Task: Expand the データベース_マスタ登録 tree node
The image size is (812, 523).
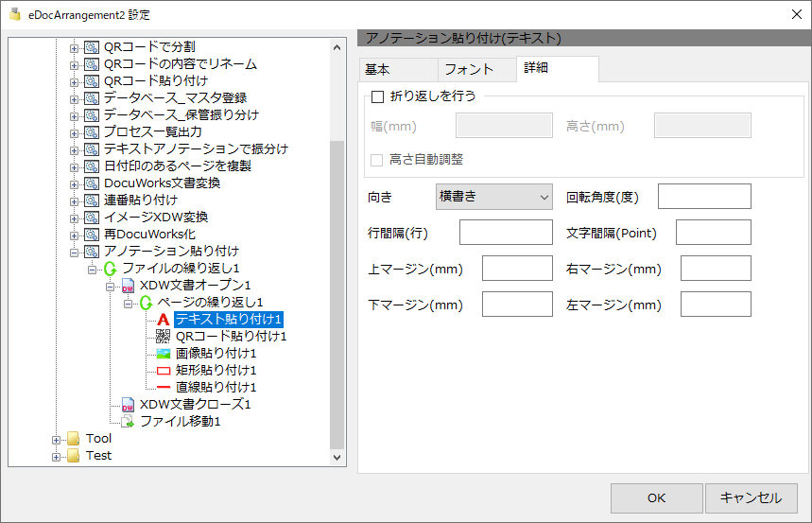Action: (x=74, y=99)
